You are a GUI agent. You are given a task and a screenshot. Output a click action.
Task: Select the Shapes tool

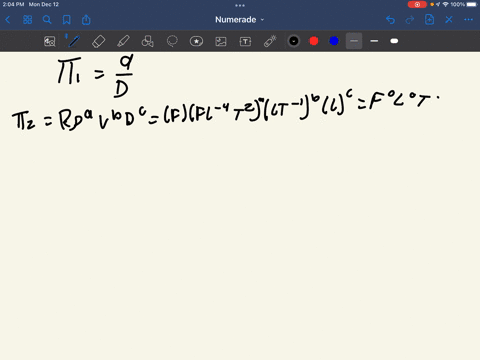(x=147, y=41)
